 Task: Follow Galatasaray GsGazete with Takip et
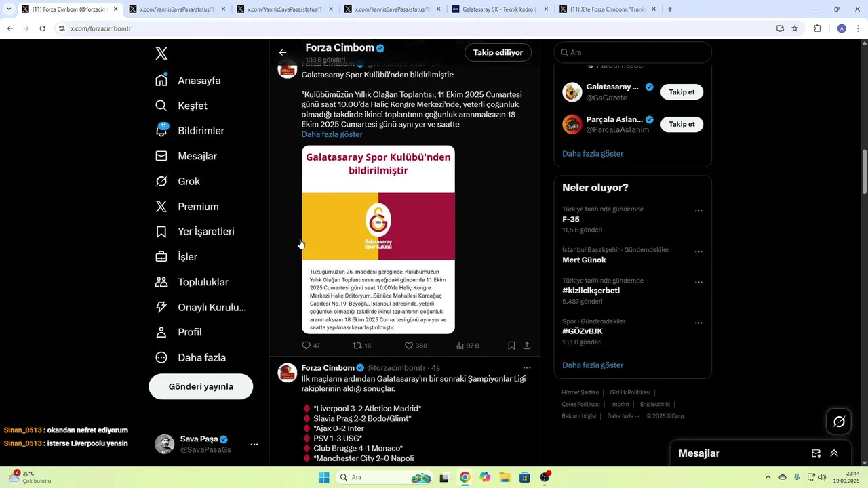(682, 92)
